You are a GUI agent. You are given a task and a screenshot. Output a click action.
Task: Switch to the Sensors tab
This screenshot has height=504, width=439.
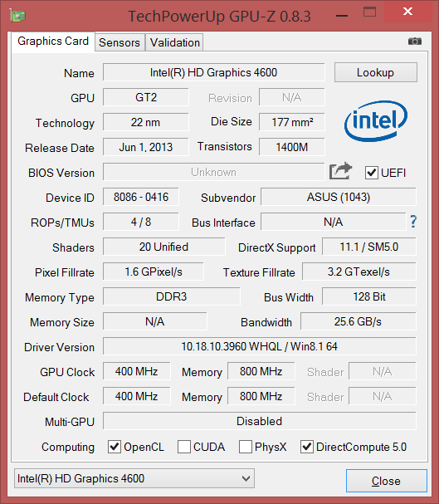tap(120, 42)
